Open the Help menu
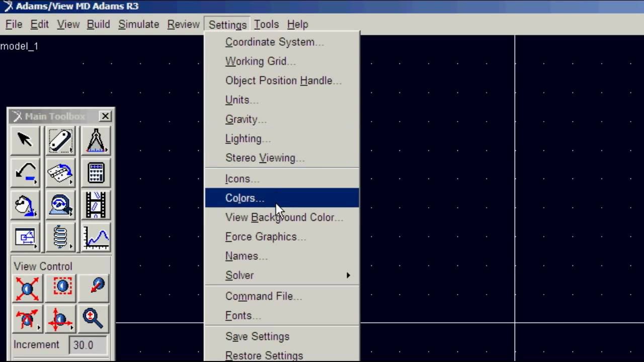Image resolution: width=644 pixels, height=362 pixels. point(297,24)
